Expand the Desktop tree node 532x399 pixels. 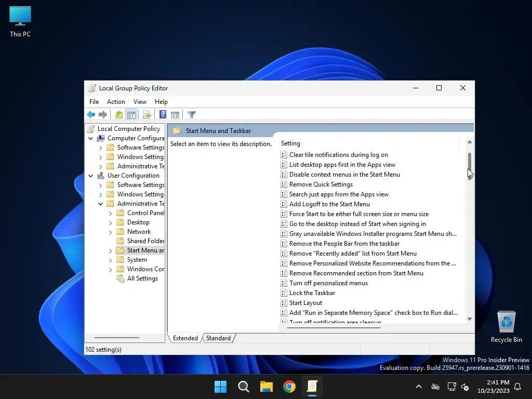pos(110,223)
